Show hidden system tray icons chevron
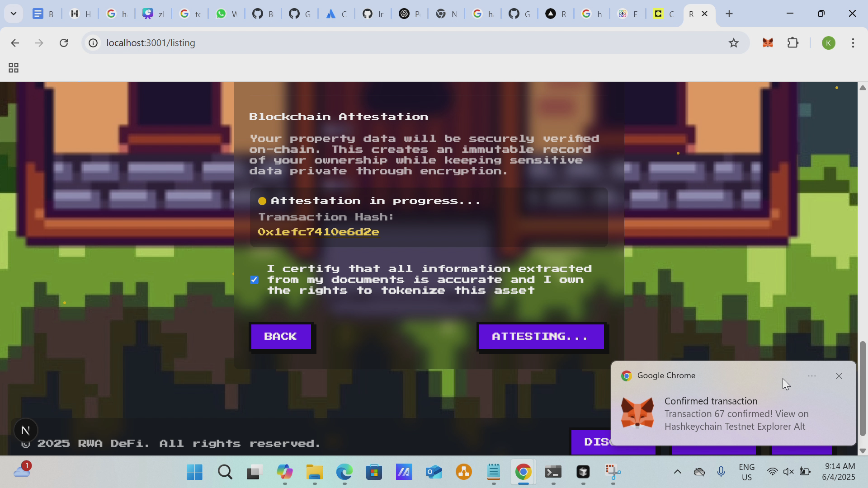 tap(677, 472)
